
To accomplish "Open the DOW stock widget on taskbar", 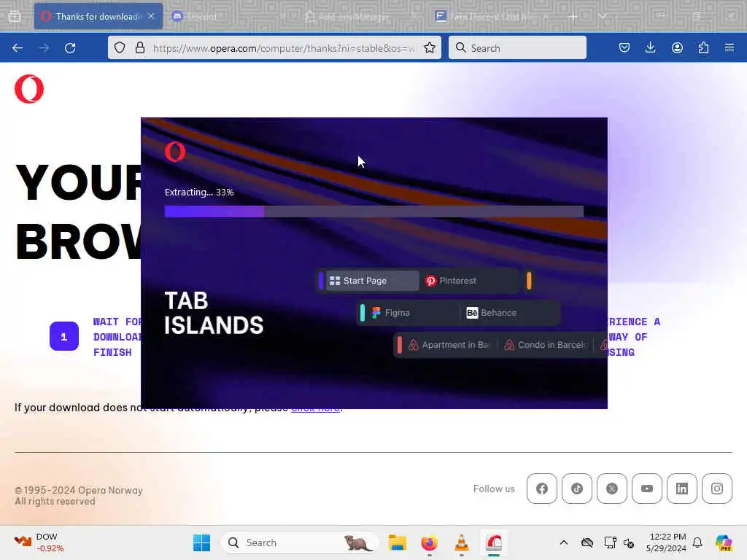I will tap(39, 542).
